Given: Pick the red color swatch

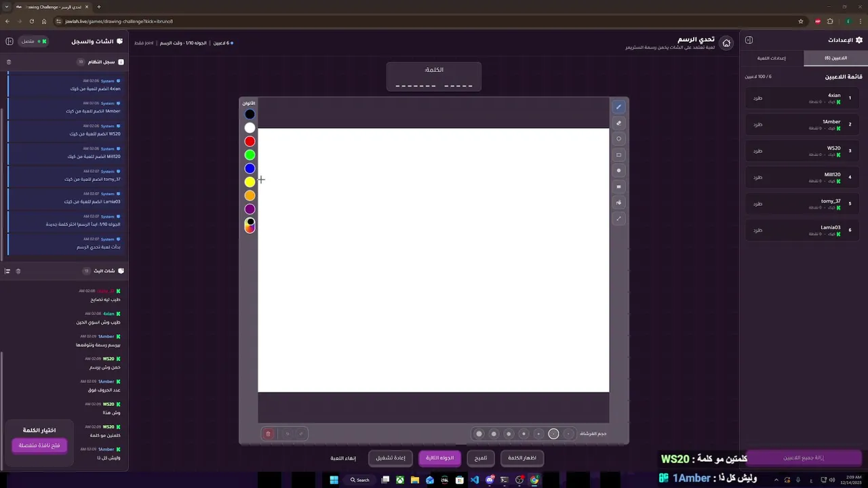Looking at the screenshot, I should [x=250, y=141].
